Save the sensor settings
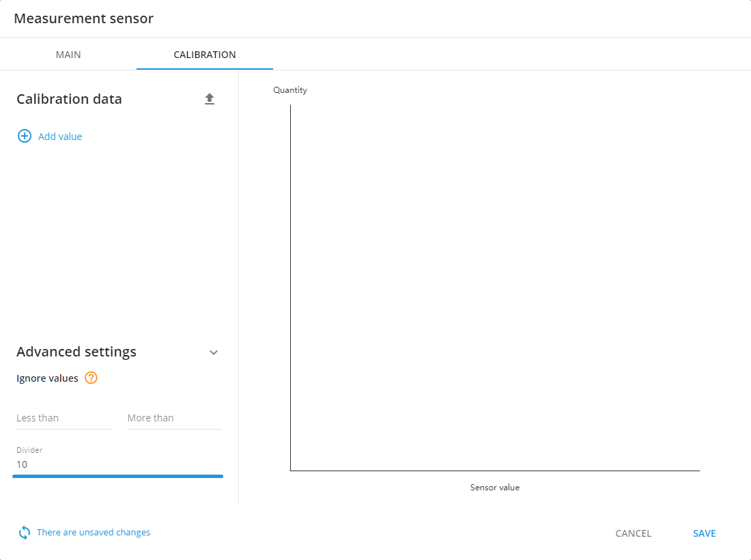This screenshot has width=751, height=560. coord(704,533)
